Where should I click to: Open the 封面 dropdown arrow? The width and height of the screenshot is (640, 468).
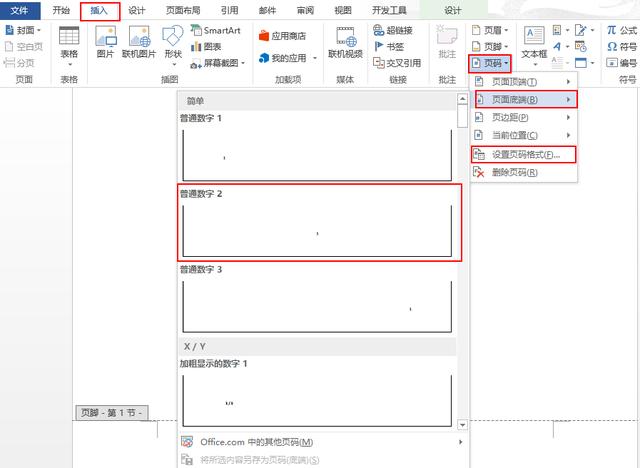39,30
